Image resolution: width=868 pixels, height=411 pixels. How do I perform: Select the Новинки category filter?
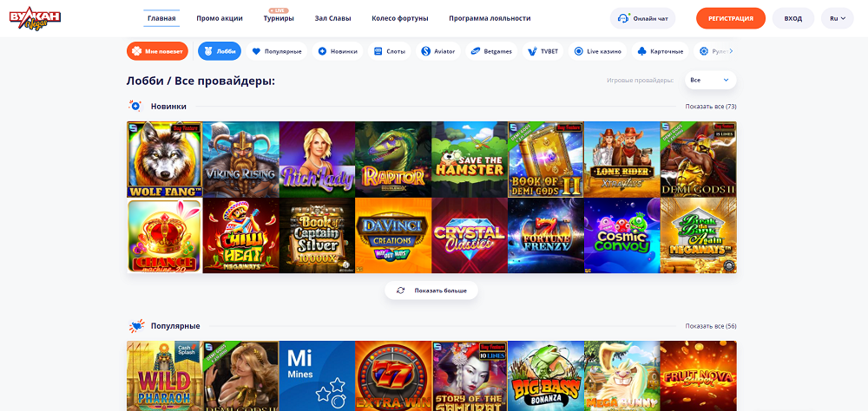coord(338,51)
